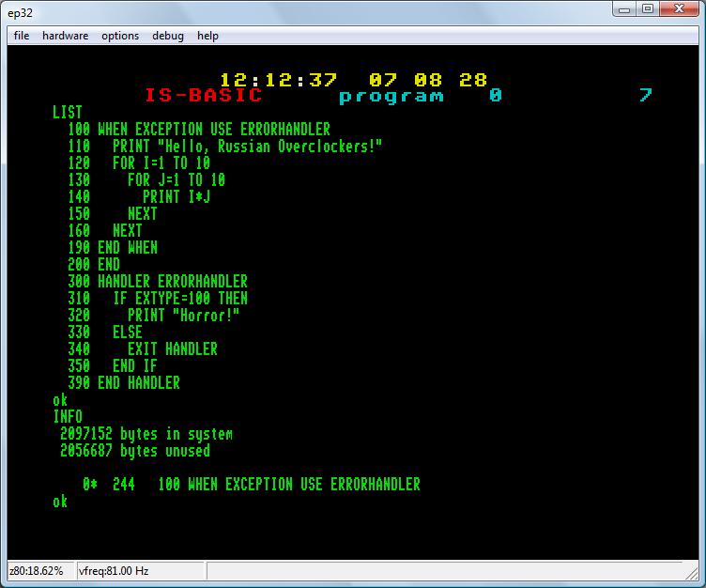This screenshot has height=588, width=706.
Task: Open the options menu
Action: point(120,36)
